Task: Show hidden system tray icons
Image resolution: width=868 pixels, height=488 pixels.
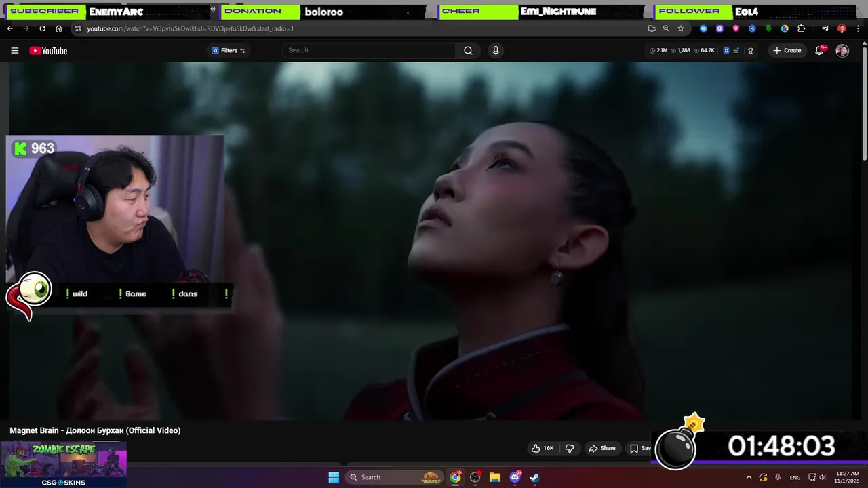Action: (749, 477)
